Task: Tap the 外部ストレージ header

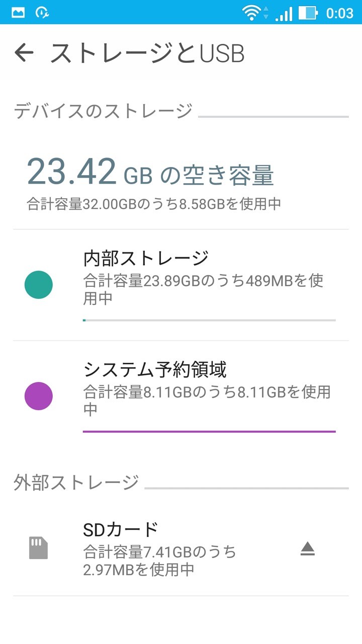Action: point(76,482)
